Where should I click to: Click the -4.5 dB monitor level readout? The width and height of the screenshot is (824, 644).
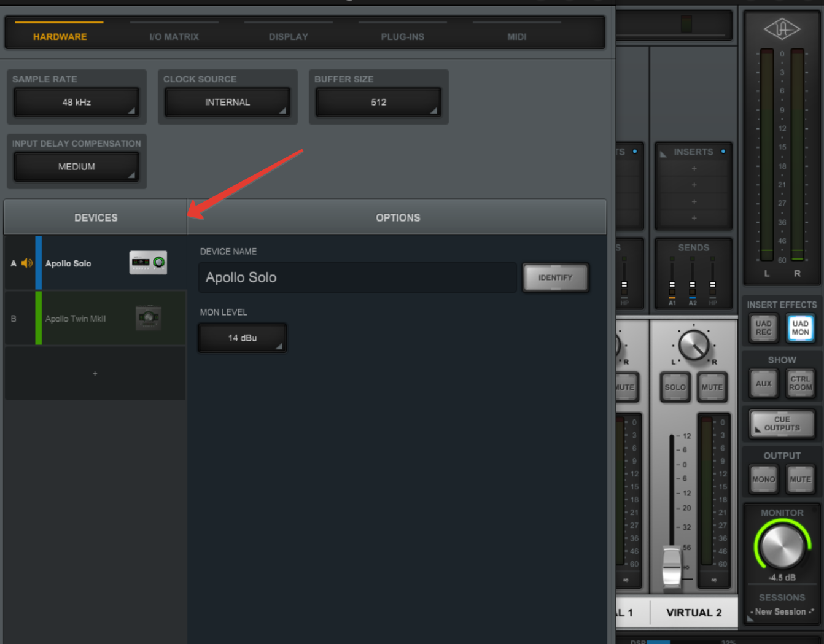782,578
